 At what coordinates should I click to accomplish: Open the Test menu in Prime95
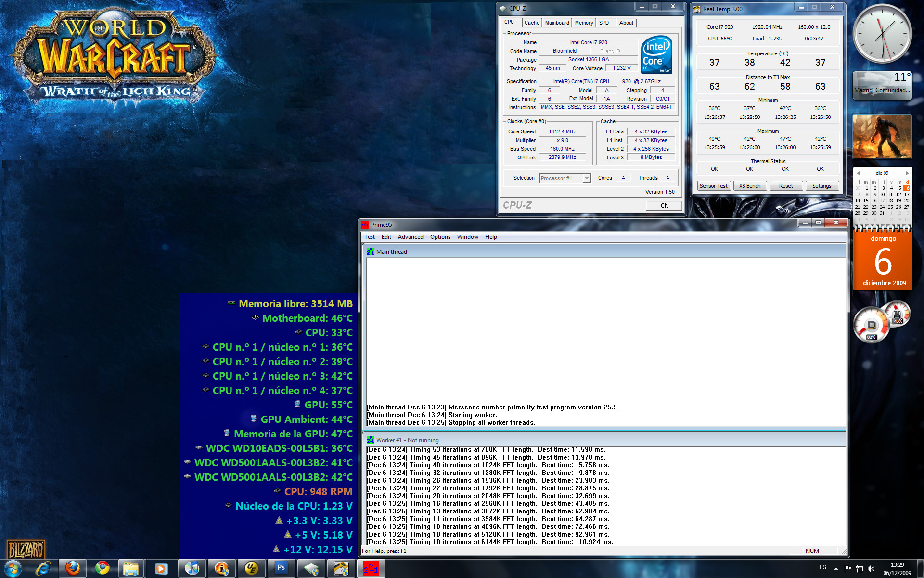click(370, 237)
